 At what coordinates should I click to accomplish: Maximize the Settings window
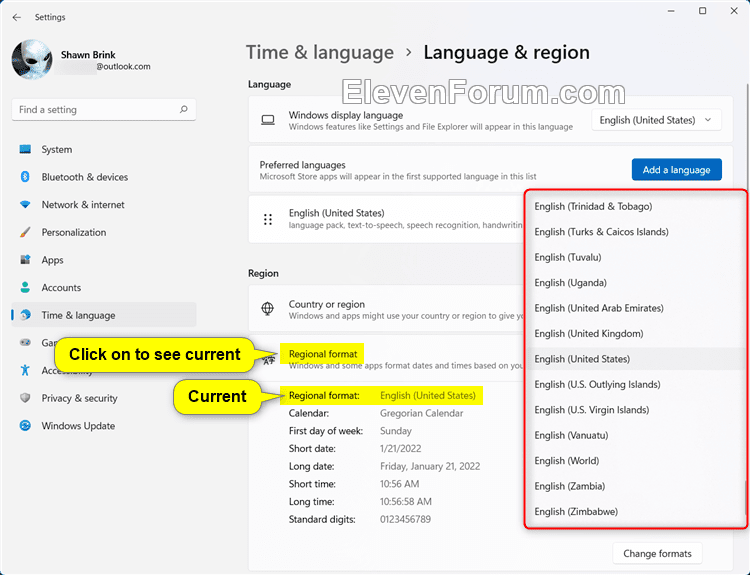pyautogui.click(x=703, y=11)
